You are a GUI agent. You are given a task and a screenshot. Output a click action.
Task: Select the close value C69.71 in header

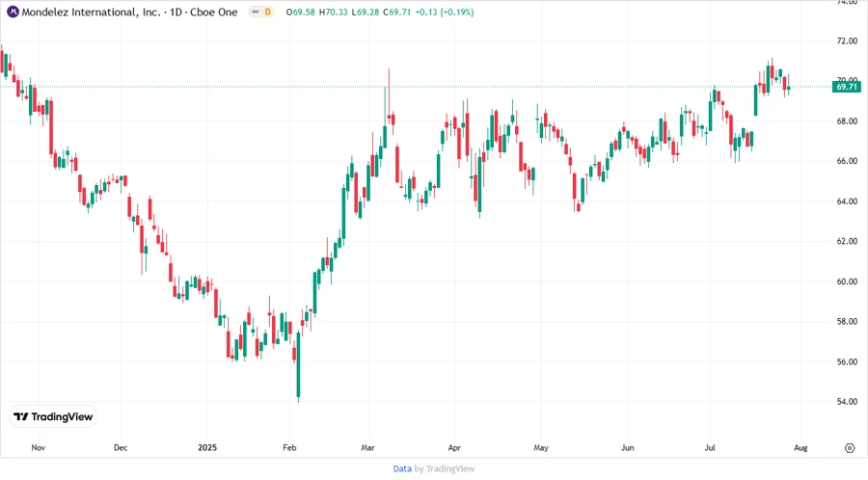[397, 12]
